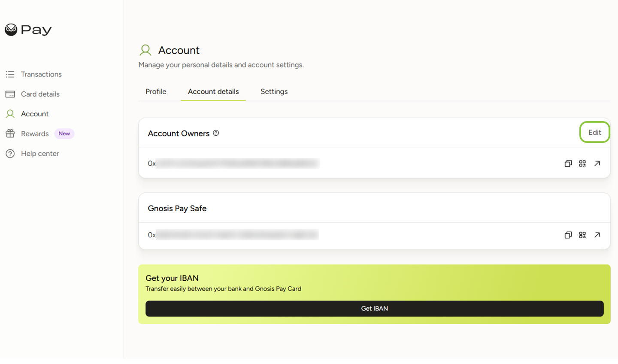This screenshot has height=364, width=618.
Task: Copy the Account Owners address
Action: click(568, 164)
